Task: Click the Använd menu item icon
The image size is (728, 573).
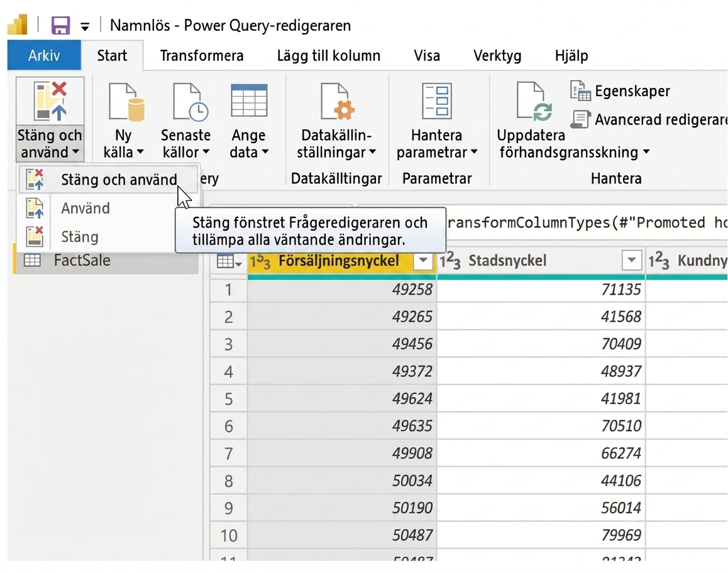Action: pos(35,209)
